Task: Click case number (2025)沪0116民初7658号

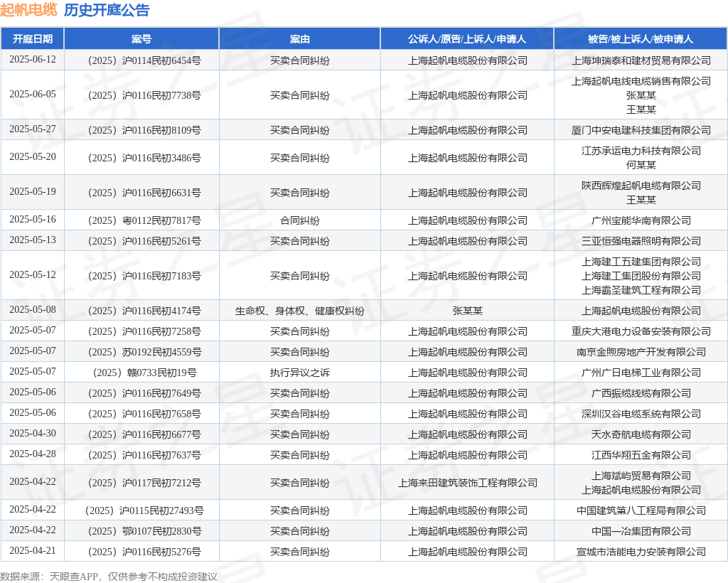Action: [144, 414]
